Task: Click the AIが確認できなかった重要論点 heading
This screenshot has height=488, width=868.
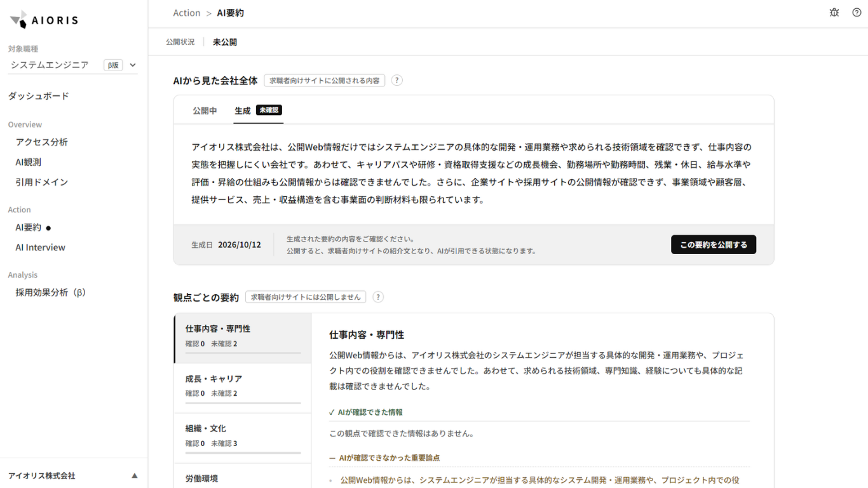Action: point(390,457)
